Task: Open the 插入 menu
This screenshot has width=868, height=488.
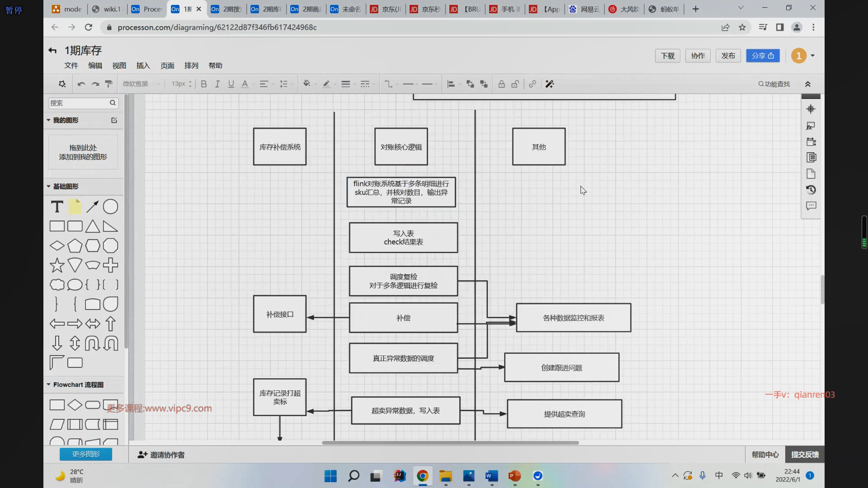Action: 143,66
